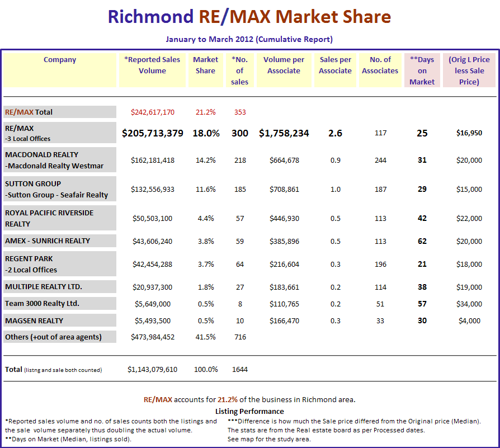Click the $166,470 volume per associate cell

coord(284,321)
